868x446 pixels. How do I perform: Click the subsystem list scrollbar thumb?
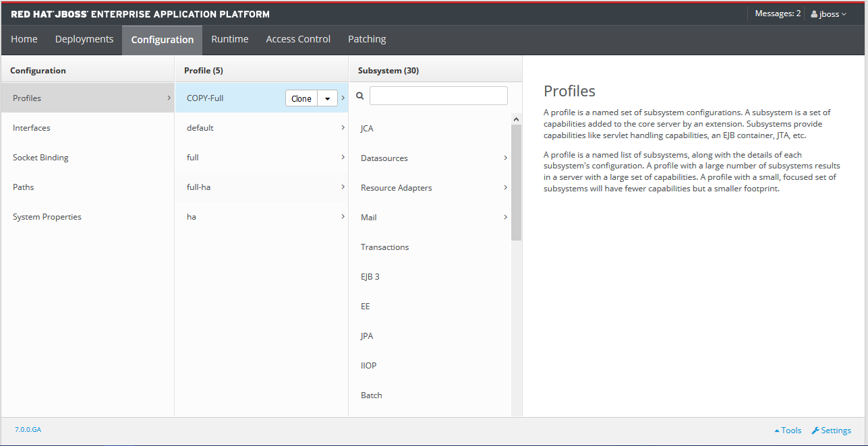(516, 183)
